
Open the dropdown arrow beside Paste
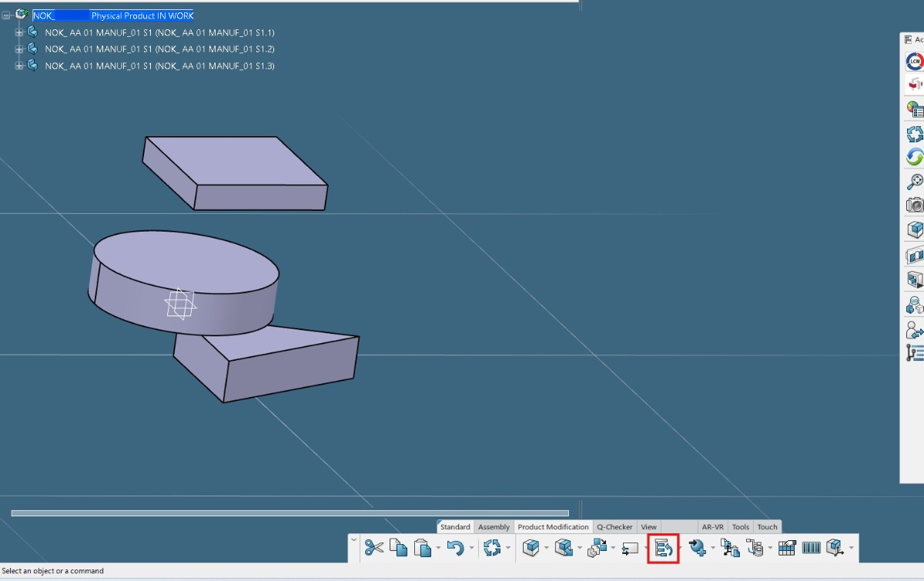(438, 549)
